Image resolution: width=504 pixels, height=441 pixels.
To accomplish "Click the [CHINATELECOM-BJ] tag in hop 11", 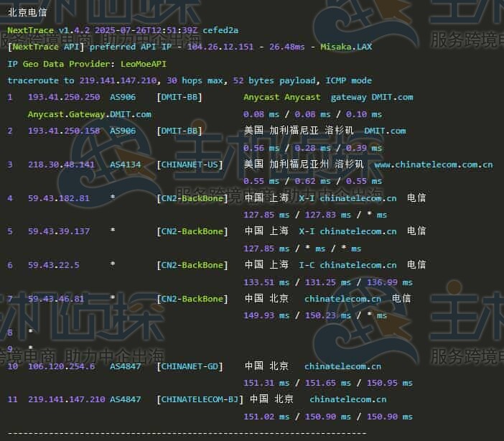I will pos(200,399).
